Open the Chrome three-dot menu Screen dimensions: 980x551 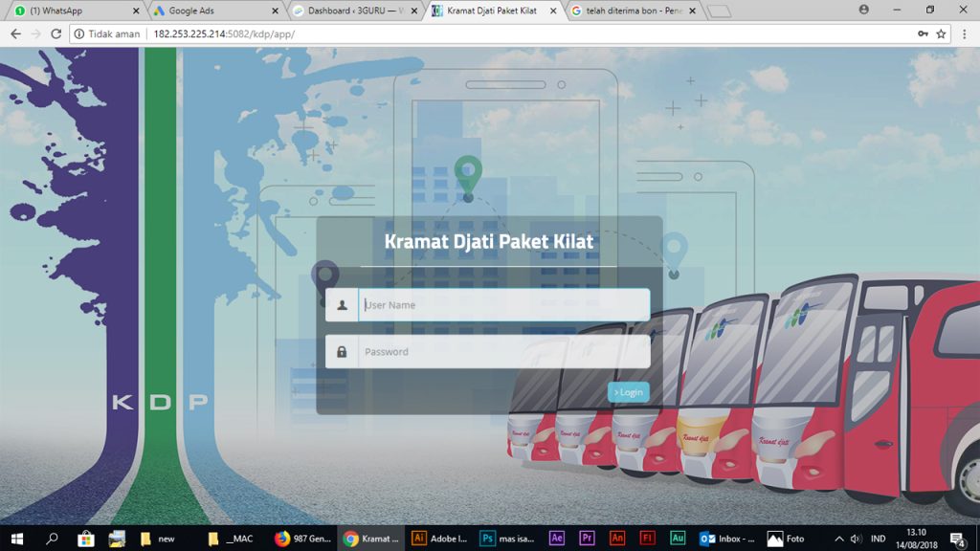tap(965, 33)
